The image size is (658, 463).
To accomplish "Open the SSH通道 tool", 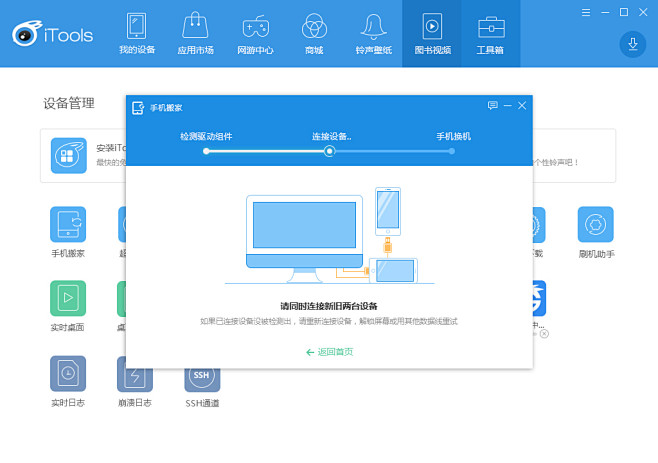I will [202, 379].
